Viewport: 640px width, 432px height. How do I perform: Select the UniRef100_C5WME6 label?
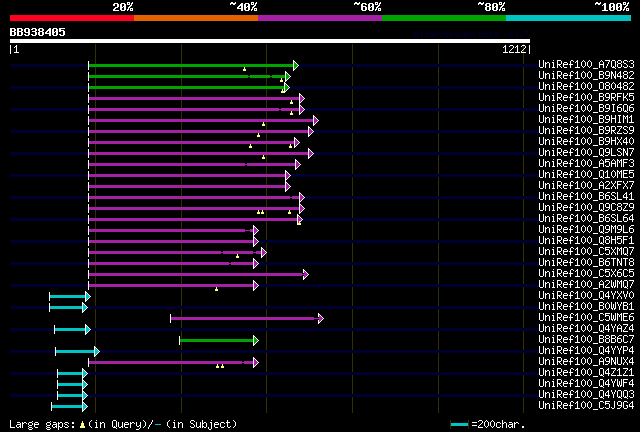[586, 318]
